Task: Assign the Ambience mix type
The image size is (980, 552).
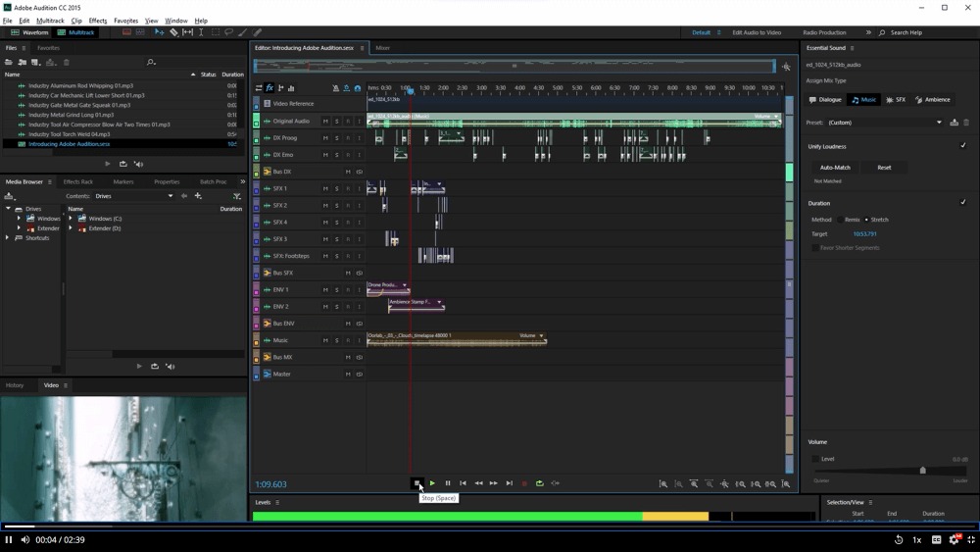Action: coord(933,100)
